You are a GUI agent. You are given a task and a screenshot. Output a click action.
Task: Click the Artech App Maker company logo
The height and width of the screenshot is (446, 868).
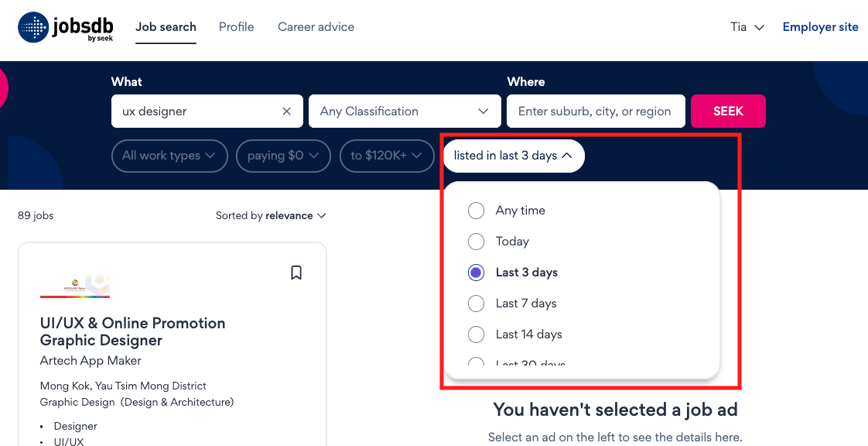[75, 286]
